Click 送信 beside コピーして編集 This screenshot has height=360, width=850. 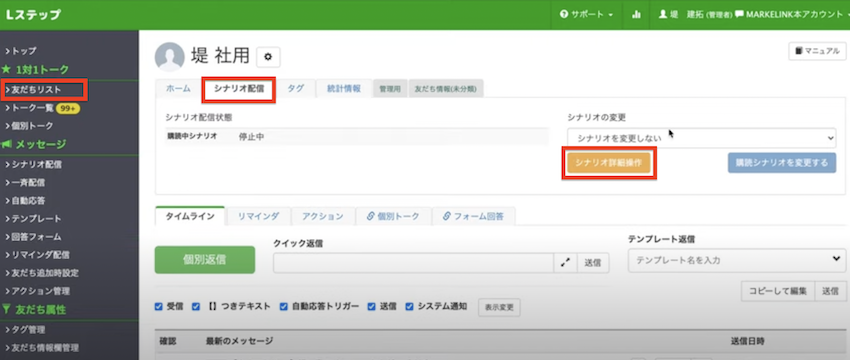[830, 291]
